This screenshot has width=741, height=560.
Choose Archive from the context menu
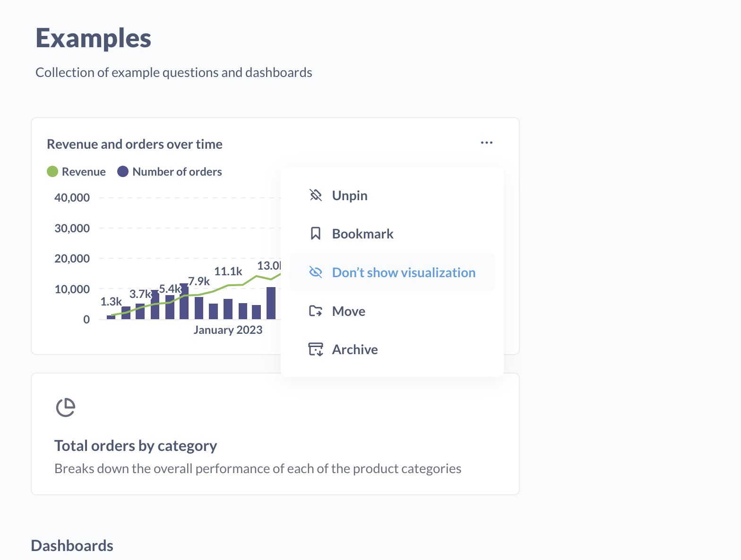pos(354,349)
